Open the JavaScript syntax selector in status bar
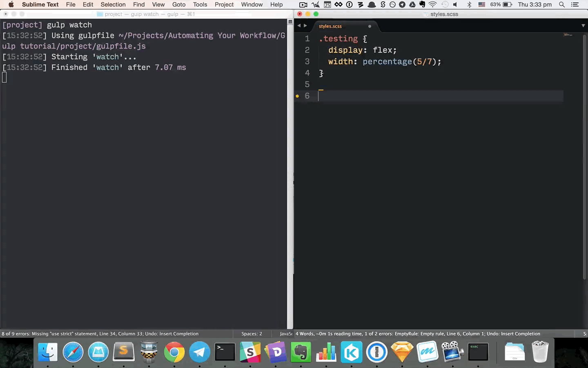Screen dimensions: 588x368 tap(286, 334)
